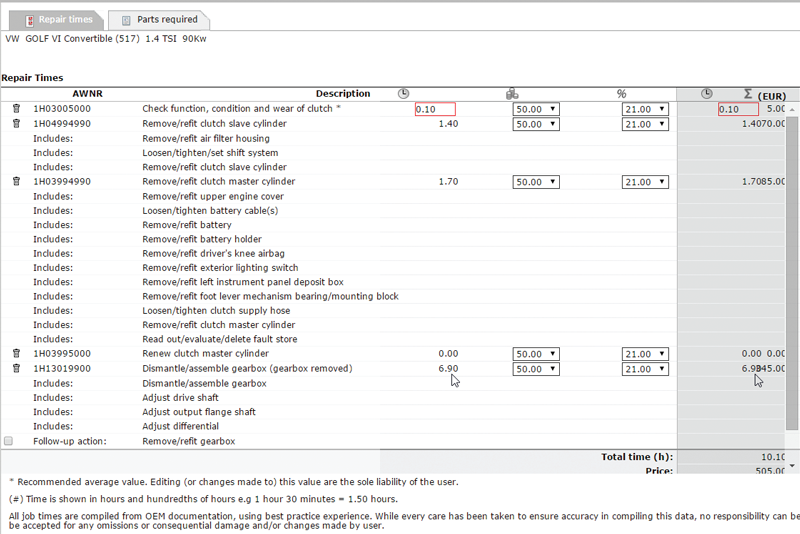Click the percent column header icon
Image resolution: width=800 pixels, height=534 pixels.
(621, 94)
